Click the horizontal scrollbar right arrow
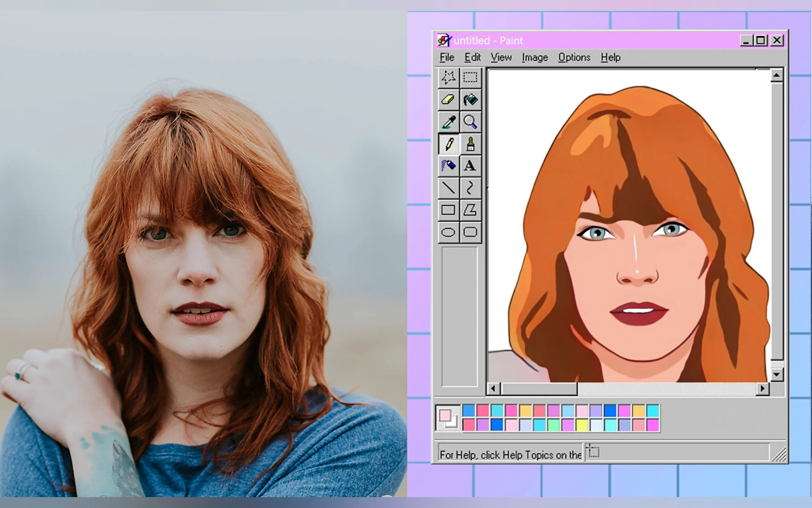 (x=762, y=389)
